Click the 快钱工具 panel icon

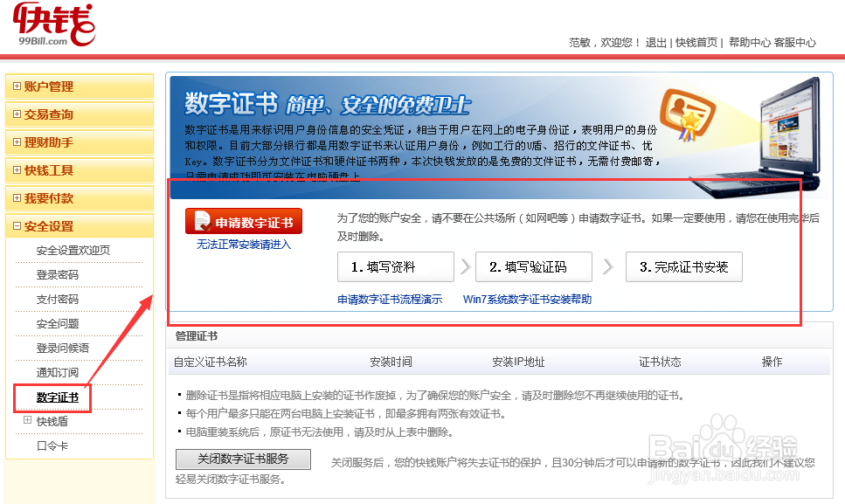[18, 170]
